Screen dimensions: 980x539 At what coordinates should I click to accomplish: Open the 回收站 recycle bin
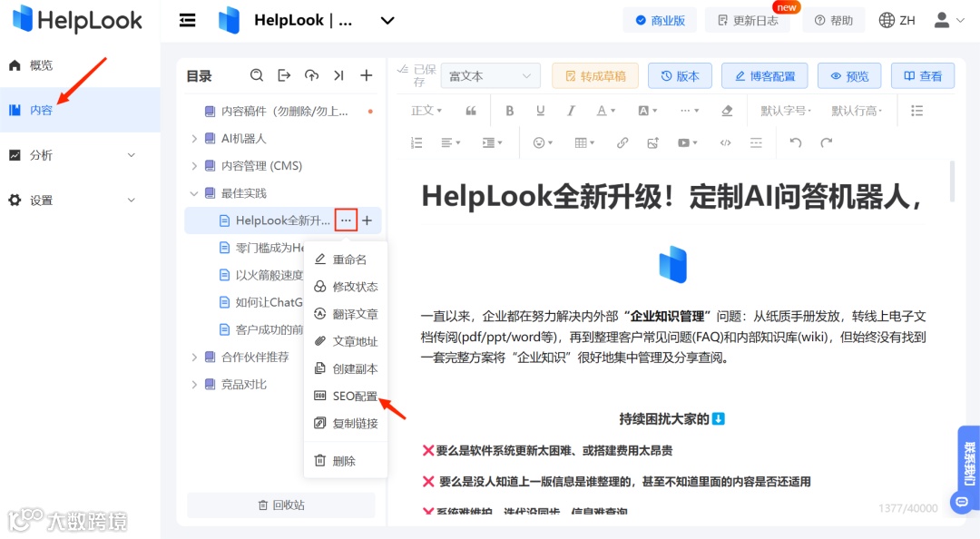click(x=282, y=505)
